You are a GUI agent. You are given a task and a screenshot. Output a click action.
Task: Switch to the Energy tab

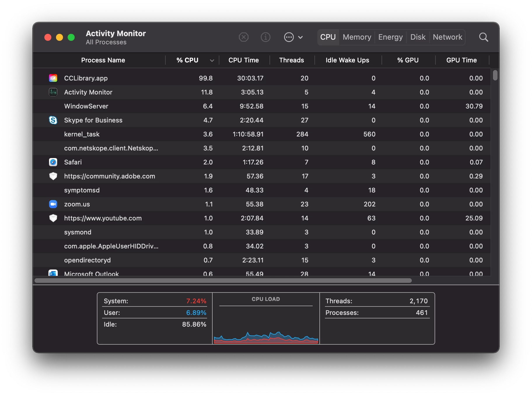point(390,37)
